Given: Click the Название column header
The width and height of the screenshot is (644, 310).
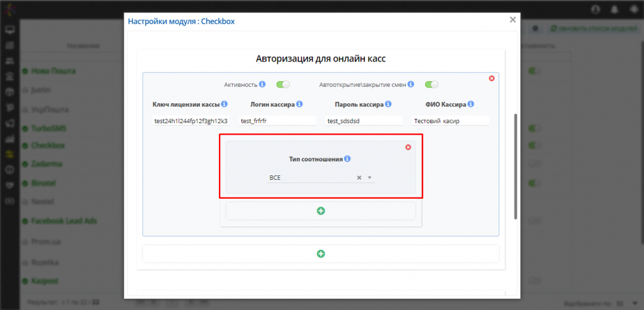Looking at the screenshot, I should 84,46.
